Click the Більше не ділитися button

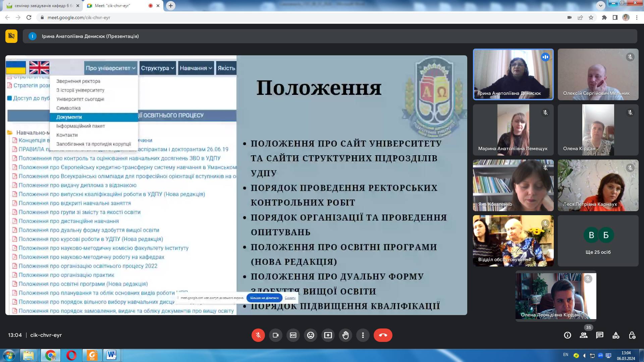click(264, 298)
